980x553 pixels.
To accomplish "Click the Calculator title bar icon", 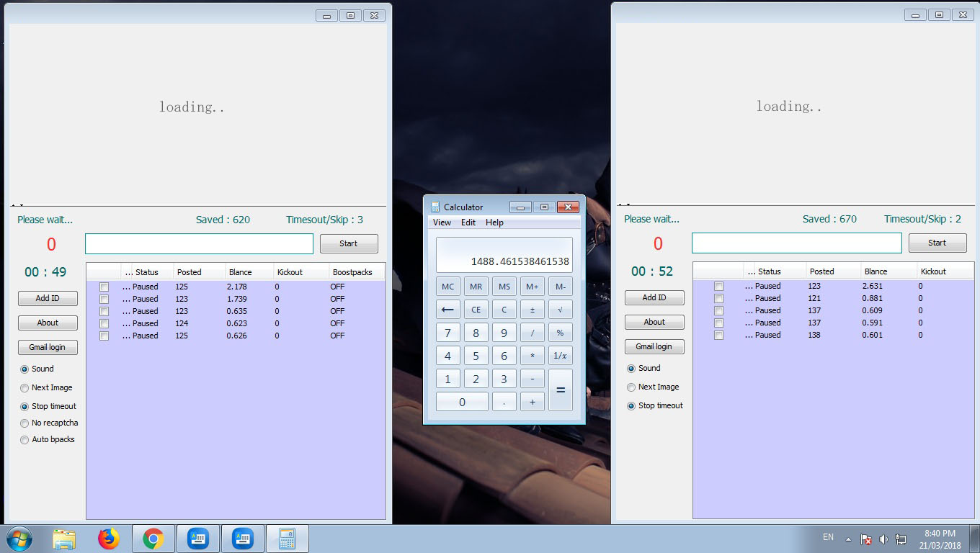I will click(x=435, y=207).
